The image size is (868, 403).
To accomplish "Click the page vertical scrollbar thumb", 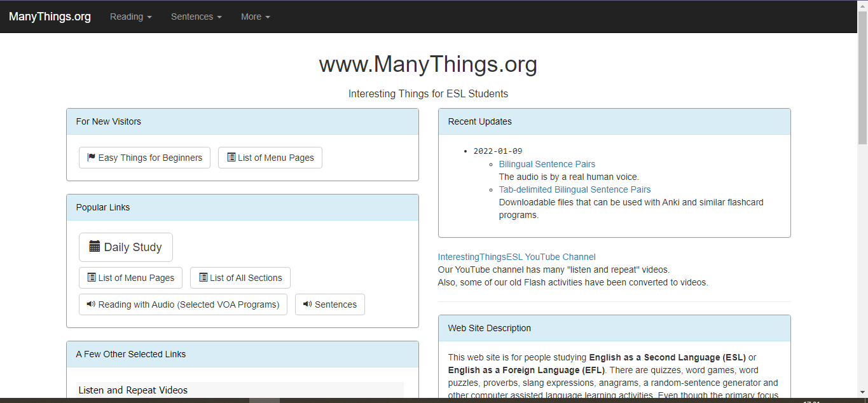I will point(862,76).
